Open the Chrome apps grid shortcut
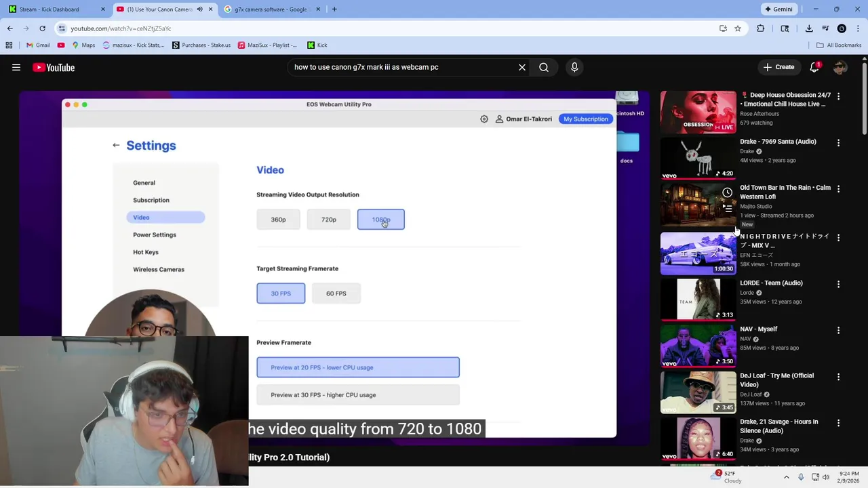Image resolution: width=868 pixels, height=488 pixels. tap(9, 45)
